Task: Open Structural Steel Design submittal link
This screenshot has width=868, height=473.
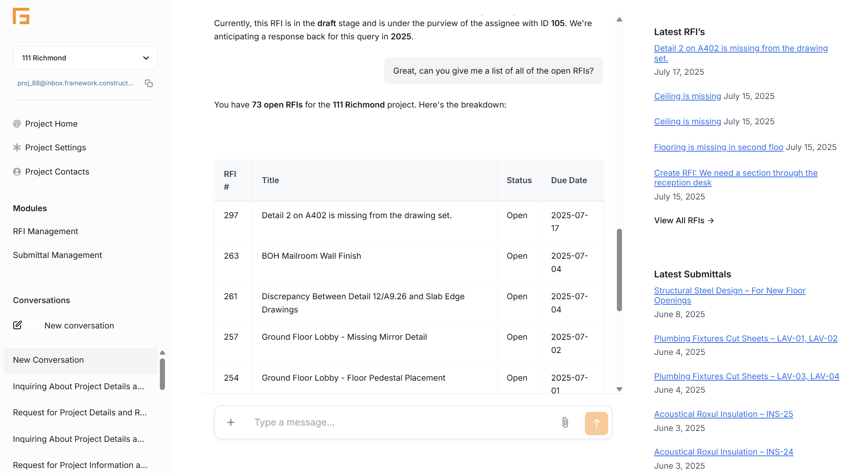Action: [x=730, y=295]
